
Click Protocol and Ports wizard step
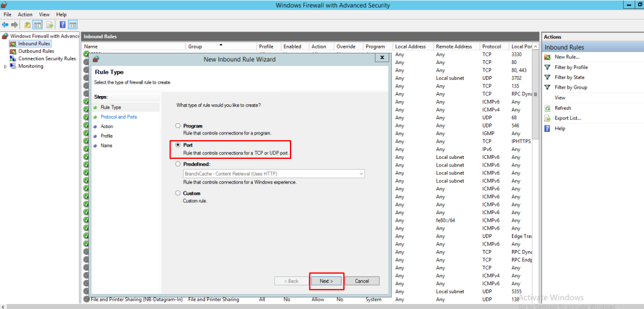[x=118, y=117]
